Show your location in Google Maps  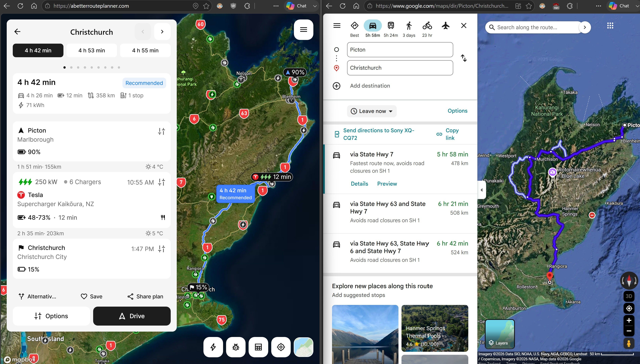pyautogui.click(x=629, y=308)
